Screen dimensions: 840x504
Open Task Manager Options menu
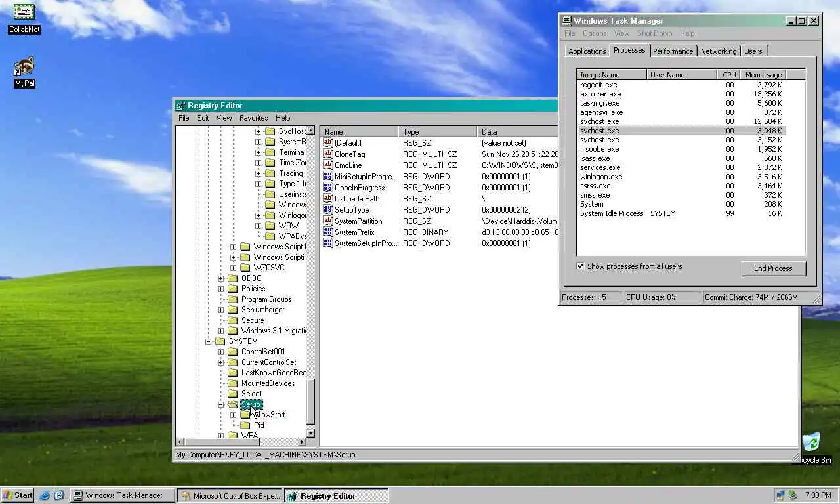(595, 33)
